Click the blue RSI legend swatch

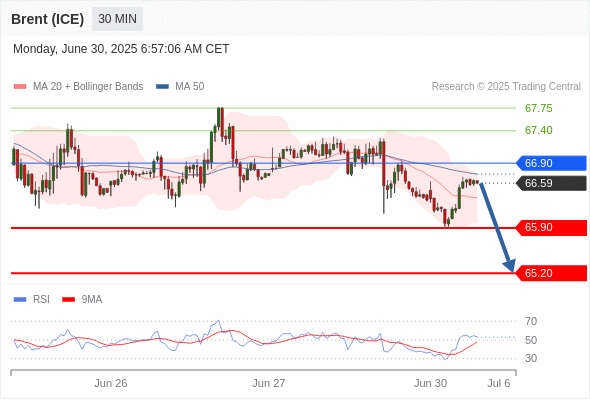click(20, 300)
